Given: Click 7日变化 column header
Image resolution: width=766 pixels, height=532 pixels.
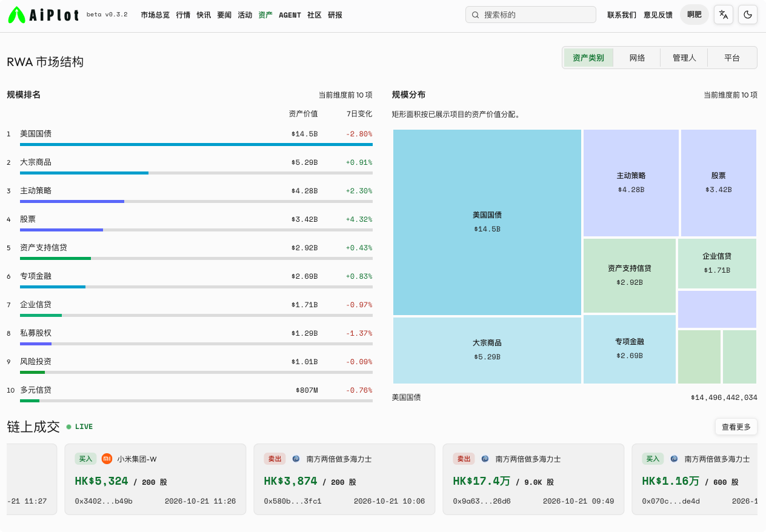Looking at the screenshot, I should tap(359, 114).
